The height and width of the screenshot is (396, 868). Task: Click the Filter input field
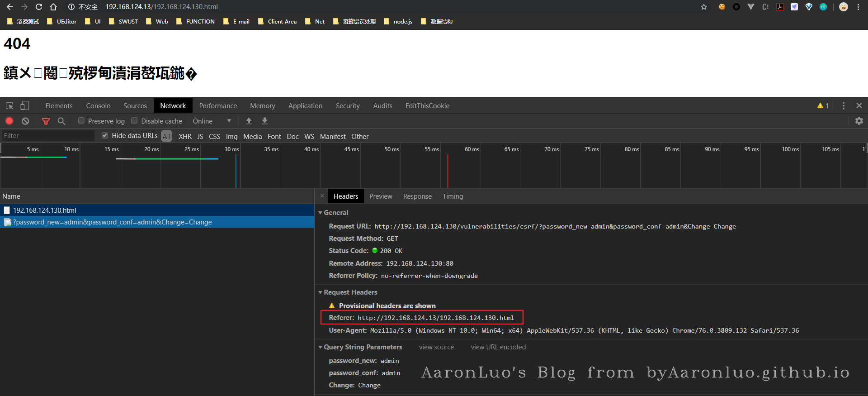[x=47, y=136]
